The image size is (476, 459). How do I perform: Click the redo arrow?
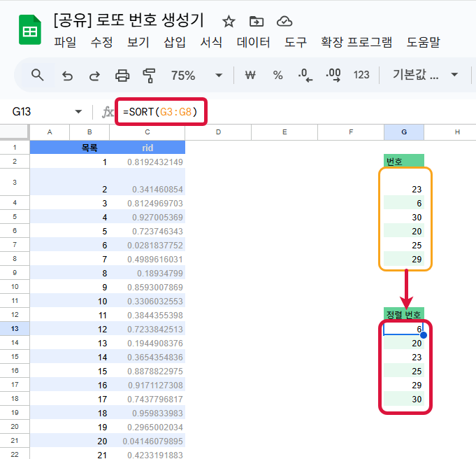(94, 75)
